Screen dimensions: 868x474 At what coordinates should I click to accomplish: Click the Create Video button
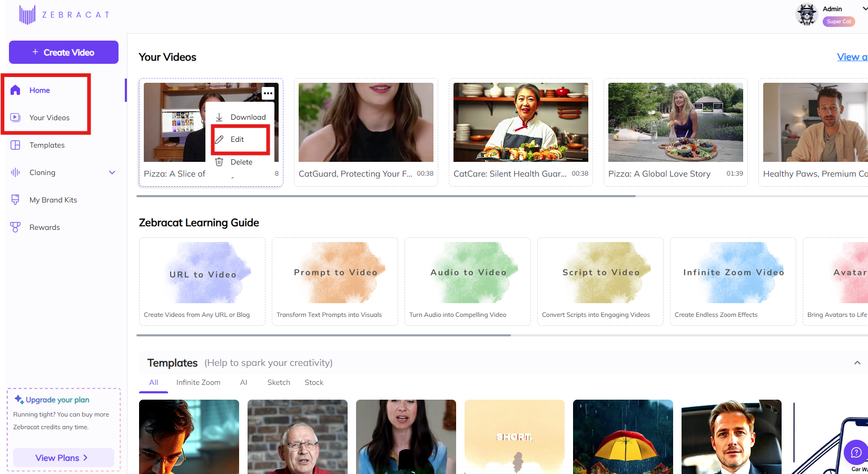point(64,52)
